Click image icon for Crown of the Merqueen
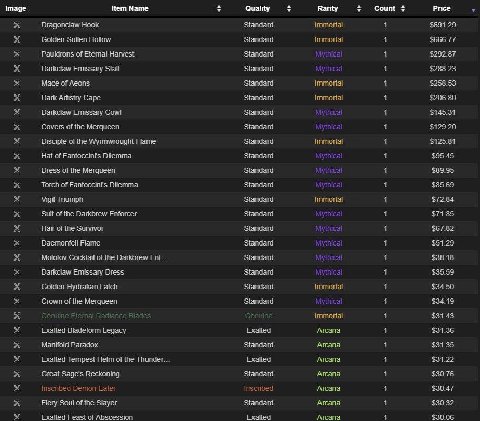Screen dimensions: 480x421 17,301
